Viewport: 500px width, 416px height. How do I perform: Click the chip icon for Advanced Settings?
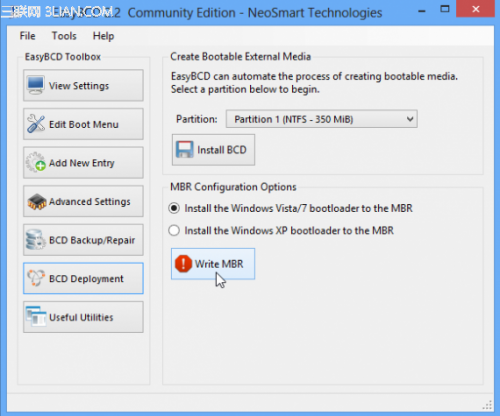[x=37, y=202]
